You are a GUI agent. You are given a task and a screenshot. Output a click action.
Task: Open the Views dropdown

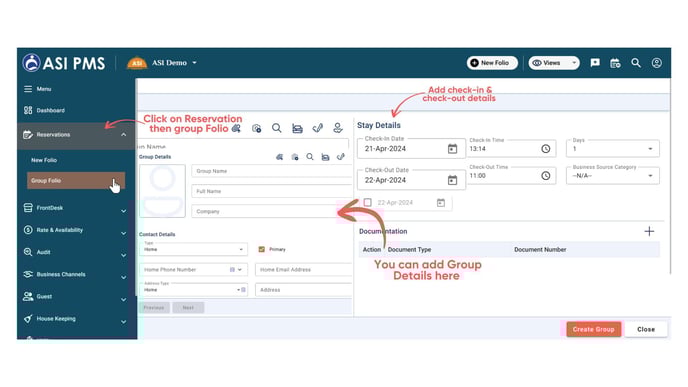554,63
